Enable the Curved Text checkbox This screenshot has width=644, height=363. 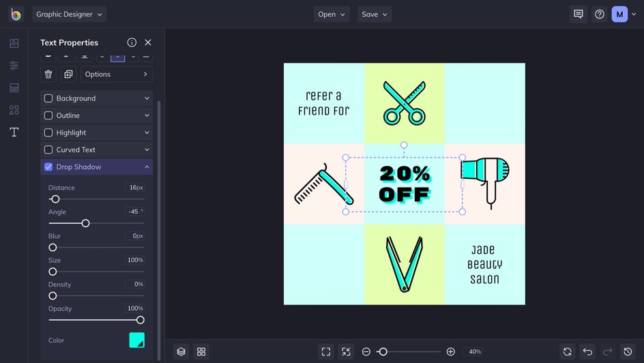pos(48,150)
